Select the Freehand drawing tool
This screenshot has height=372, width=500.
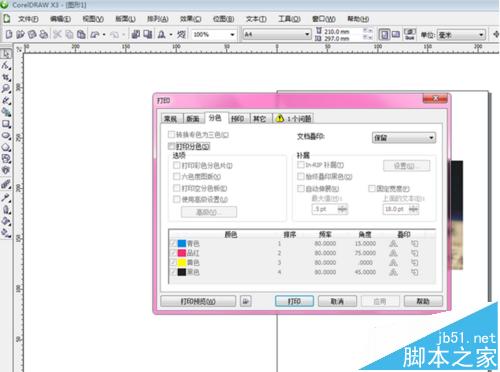click(6, 101)
